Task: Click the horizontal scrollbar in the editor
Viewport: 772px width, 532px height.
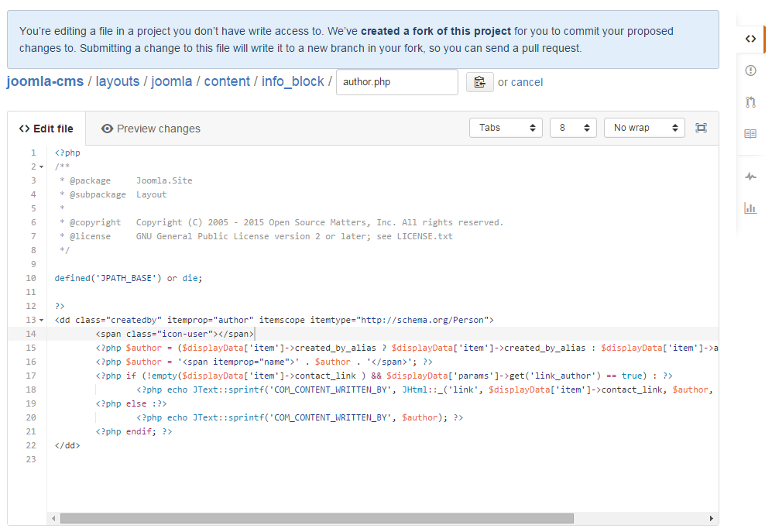Action: click(317, 518)
